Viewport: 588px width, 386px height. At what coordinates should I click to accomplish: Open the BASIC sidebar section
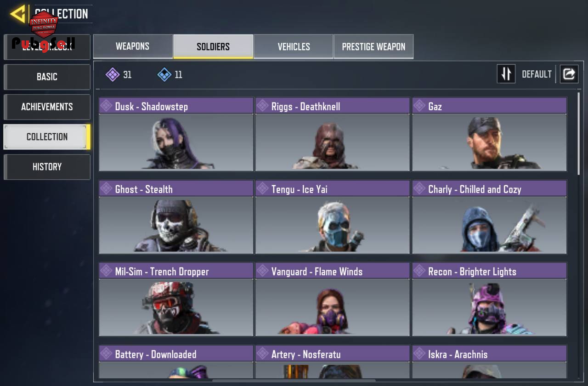click(47, 77)
